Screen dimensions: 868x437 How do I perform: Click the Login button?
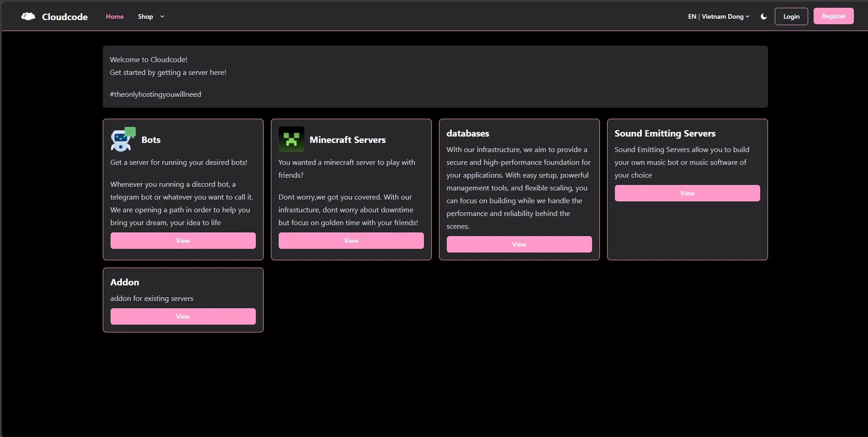(x=791, y=16)
